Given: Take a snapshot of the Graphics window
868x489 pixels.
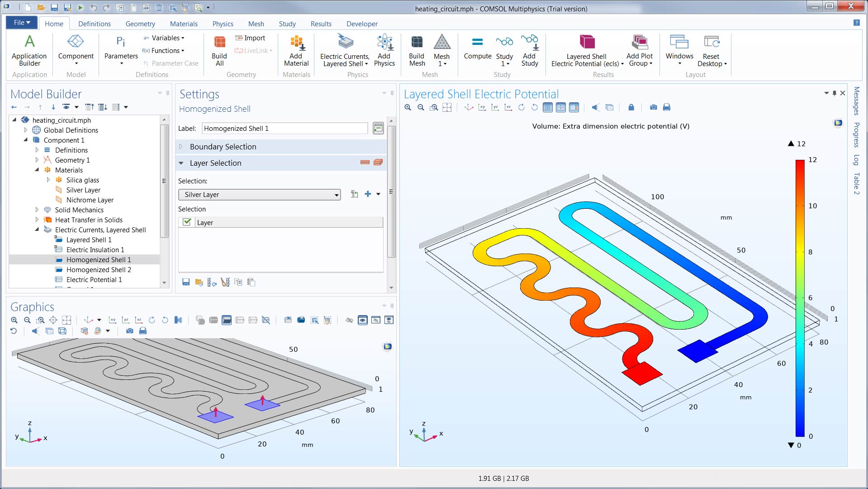Looking at the screenshot, I should pyautogui.click(x=130, y=331).
